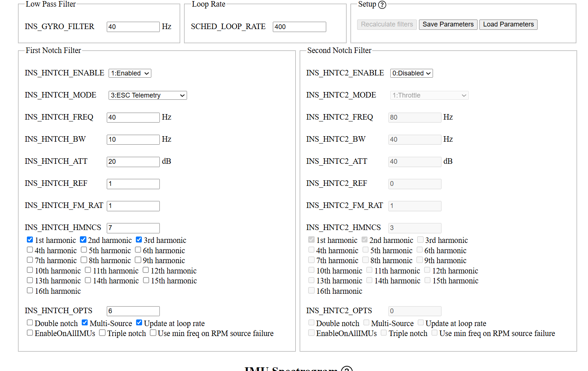Click the INS_HNTCH_FM_RAT input field
Viewport: 588px width, 371px height.
(133, 206)
